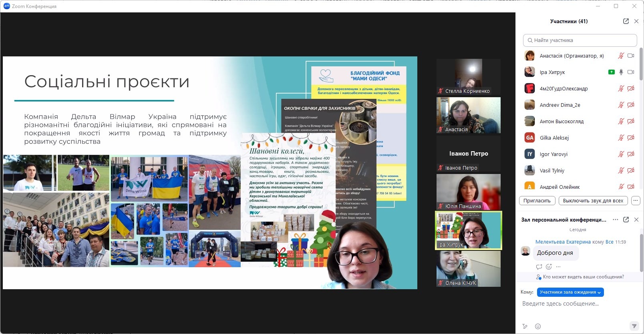Select Юлія Паншина video thumbnail
644x334 pixels.
[x=469, y=192]
